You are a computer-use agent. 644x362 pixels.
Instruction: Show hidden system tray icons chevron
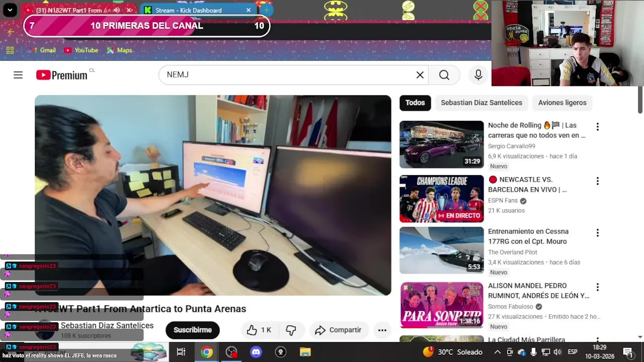tap(497, 352)
